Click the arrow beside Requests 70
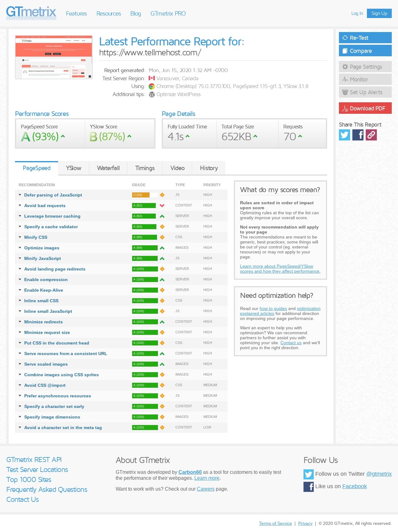This screenshot has width=398, height=532. 300,136
